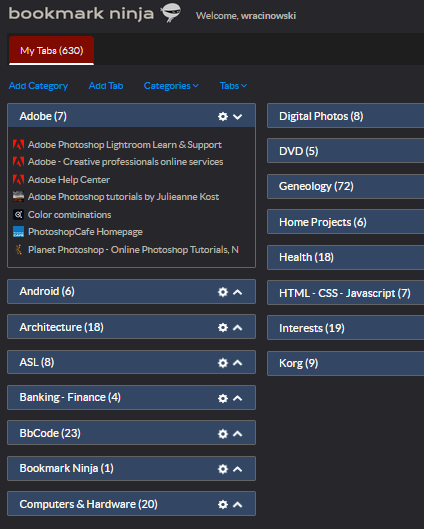Image resolution: width=424 pixels, height=529 pixels.
Task: Expand the Banking - Finance category chevron
Action: point(237,398)
